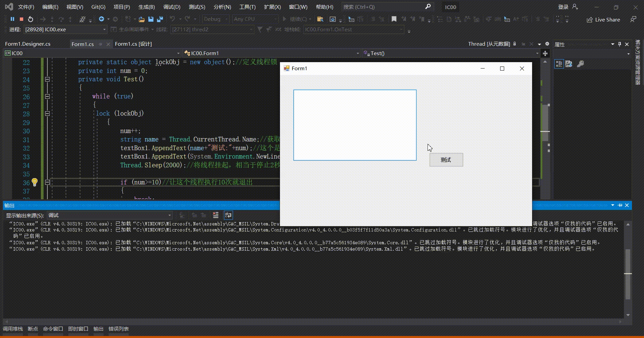
Task: Toggle bookmark icon in the toolbar
Action: pos(394,19)
